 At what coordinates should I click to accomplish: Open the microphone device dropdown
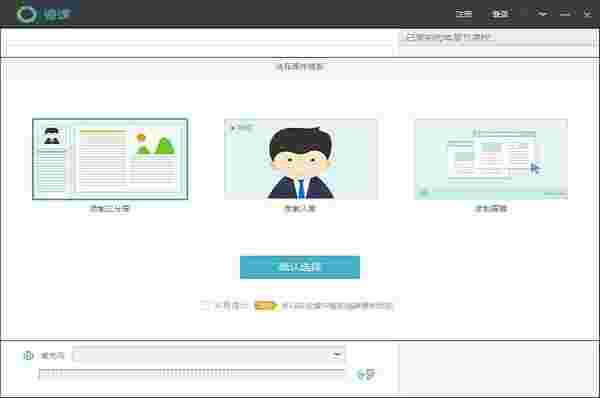click(209, 355)
